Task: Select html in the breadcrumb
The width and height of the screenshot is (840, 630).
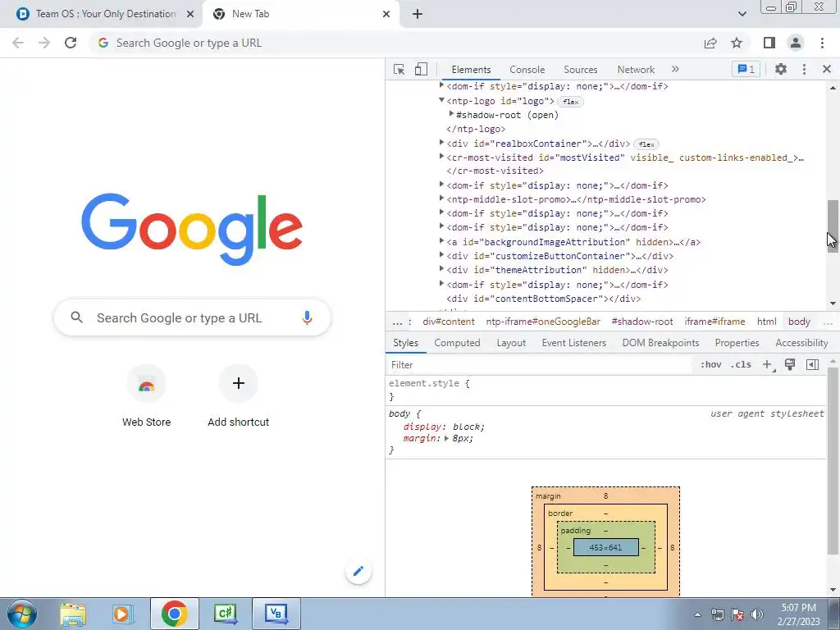Action: click(766, 322)
